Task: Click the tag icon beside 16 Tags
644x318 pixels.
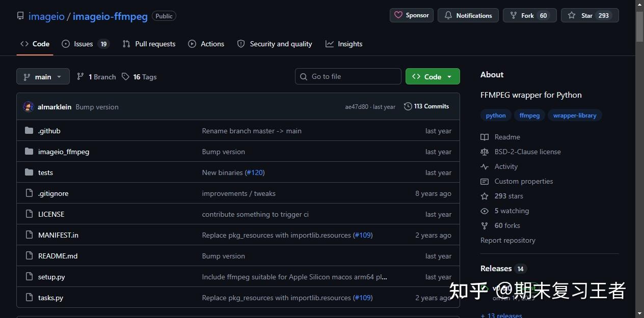Action: coord(125,77)
